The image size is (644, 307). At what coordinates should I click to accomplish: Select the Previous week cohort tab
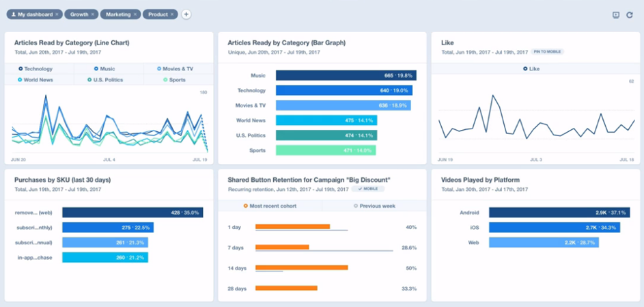coord(373,206)
